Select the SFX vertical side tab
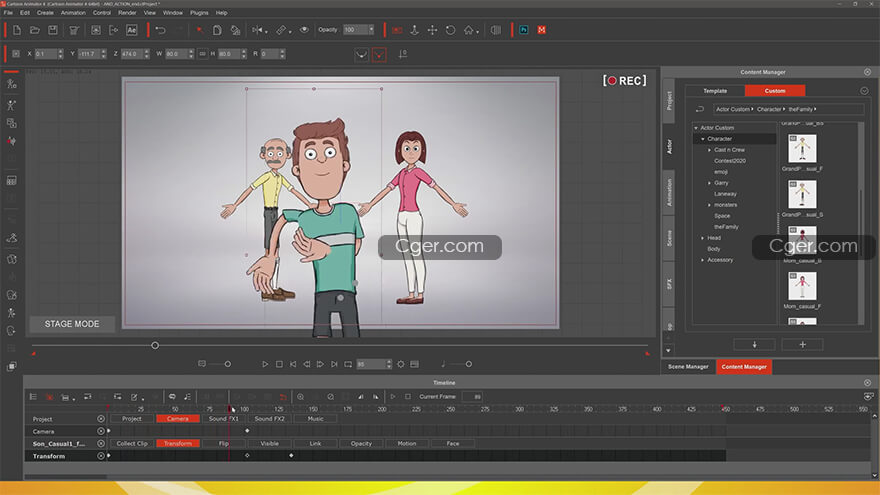This screenshot has width=880, height=495. pyautogui.click(x=669, y=284)
